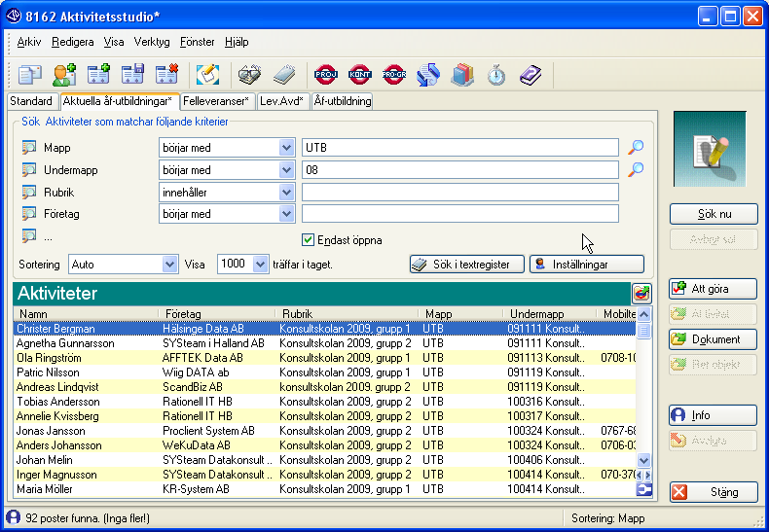Image resolution: width=769 pixels, height=532 pixels.
Task: Switch to the Felleveranser* tab
Action: (216, 101)
